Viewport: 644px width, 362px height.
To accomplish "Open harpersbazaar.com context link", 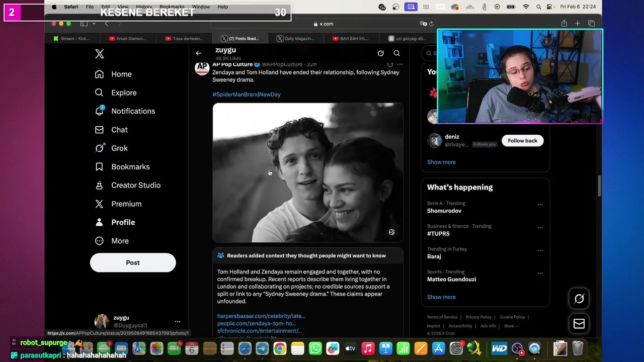I will click(x=261, y=316).
